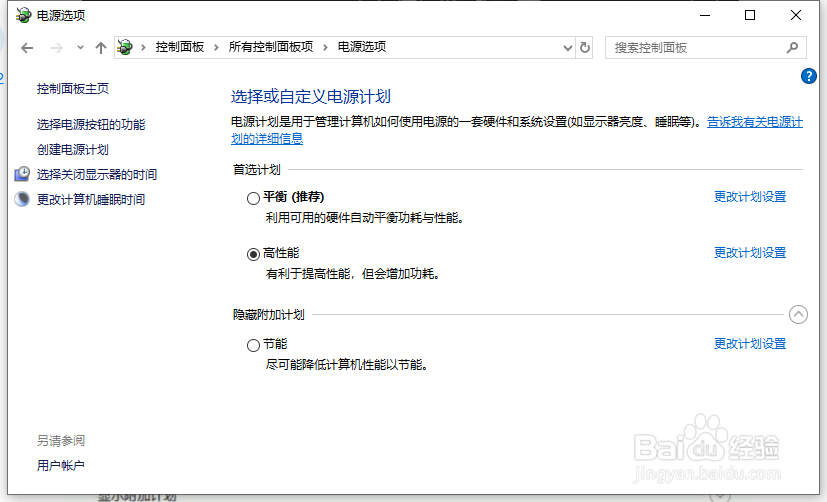Open the recent locations dropdown arrow
The image size is (827, 502).
[x=80, y=47]
